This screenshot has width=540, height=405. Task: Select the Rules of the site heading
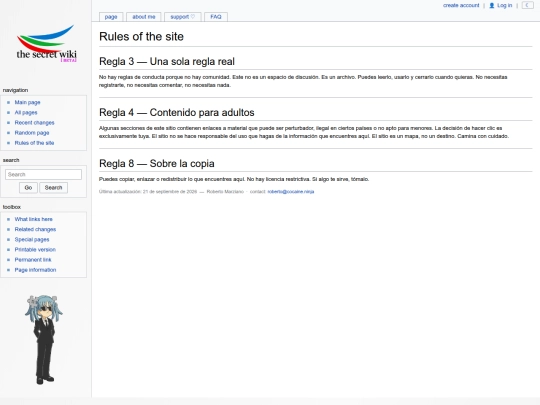coord(142,37)
